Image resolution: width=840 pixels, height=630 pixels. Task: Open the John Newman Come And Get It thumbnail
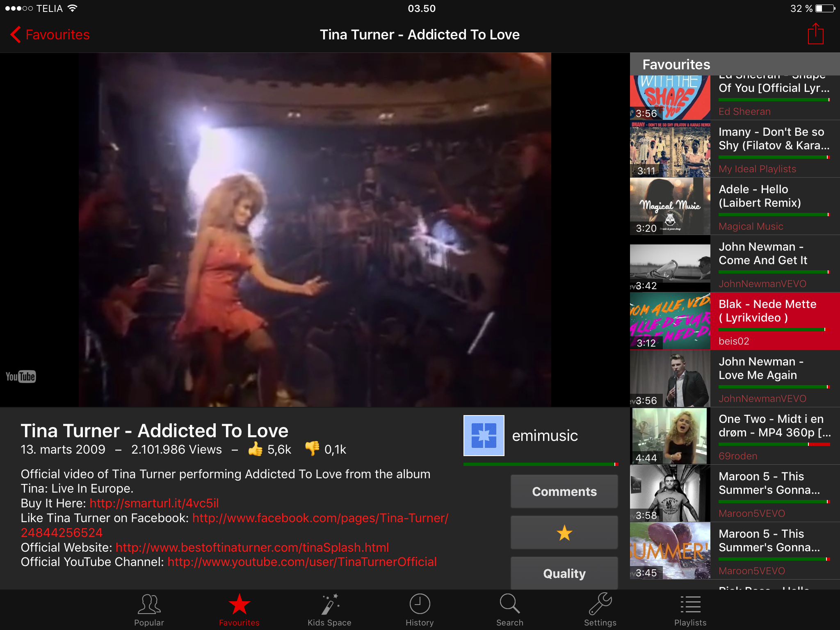point(670,264)
